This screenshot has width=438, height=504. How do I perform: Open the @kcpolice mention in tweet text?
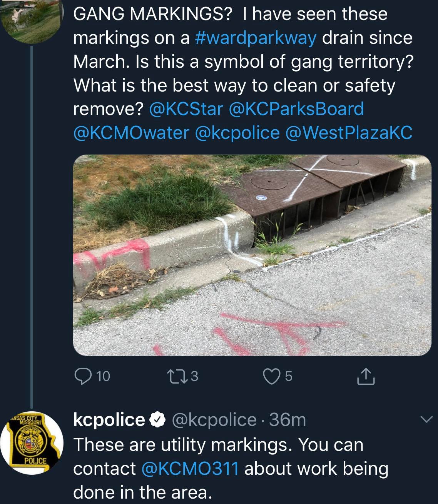237,133
